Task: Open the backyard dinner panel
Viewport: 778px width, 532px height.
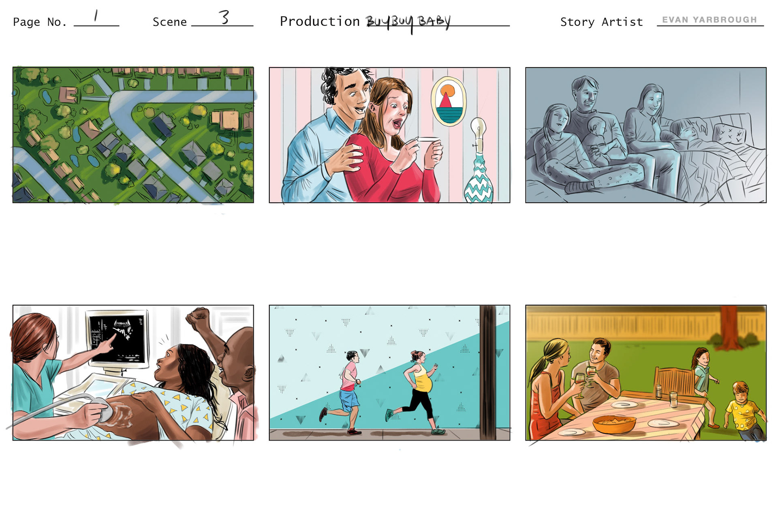Action: (x=646, y=372)
